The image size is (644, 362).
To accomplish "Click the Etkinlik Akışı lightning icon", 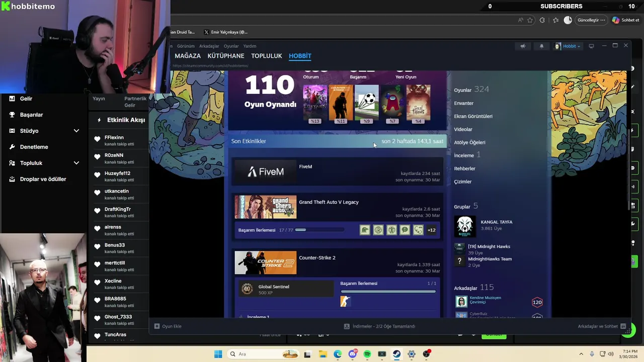I will coord(99,120).
